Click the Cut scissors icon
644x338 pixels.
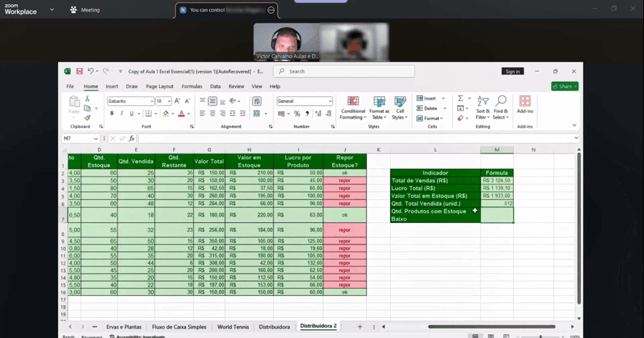click(87, 99)
